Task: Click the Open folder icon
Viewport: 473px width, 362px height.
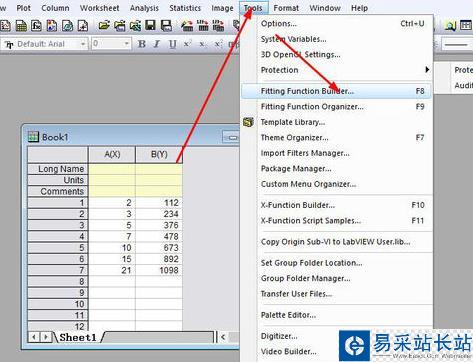Action: (104, 26)
